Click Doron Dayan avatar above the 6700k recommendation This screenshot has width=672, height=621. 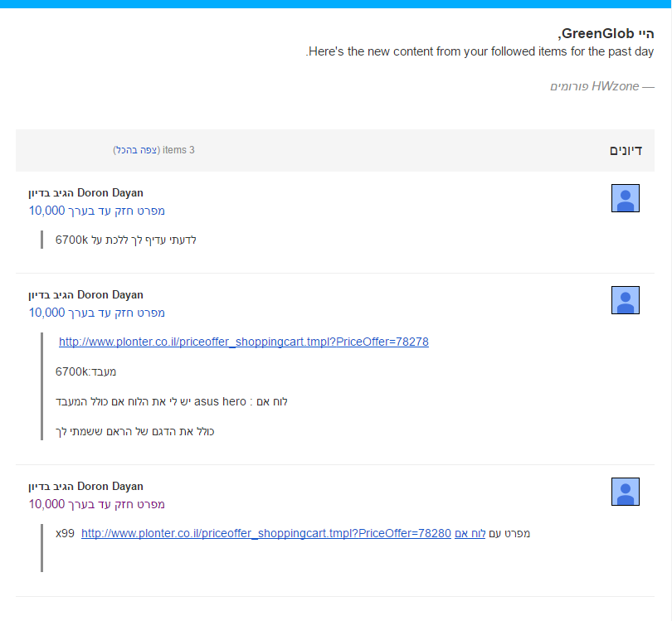point(626,198)
